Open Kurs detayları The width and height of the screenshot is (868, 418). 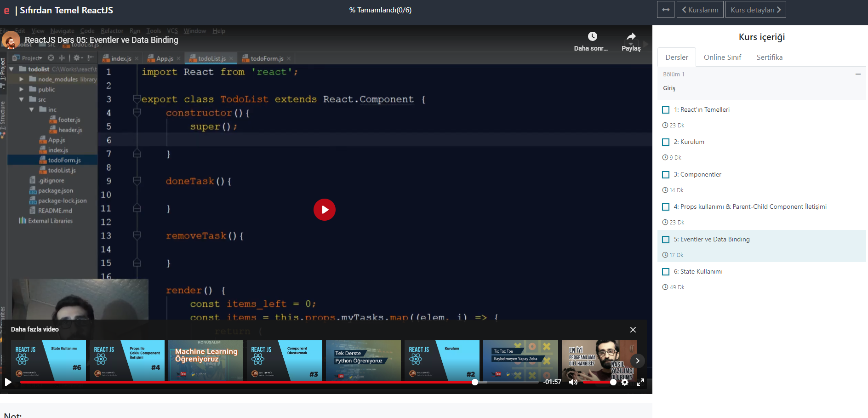pyautogui.click(x=756, y=10)
